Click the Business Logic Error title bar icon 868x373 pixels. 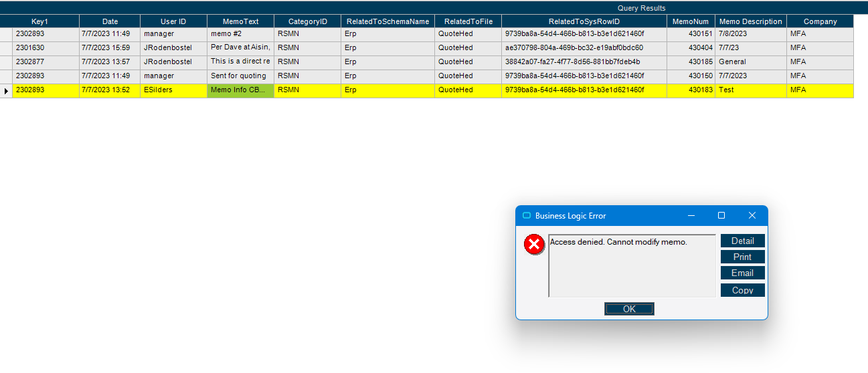pos(526,216)
